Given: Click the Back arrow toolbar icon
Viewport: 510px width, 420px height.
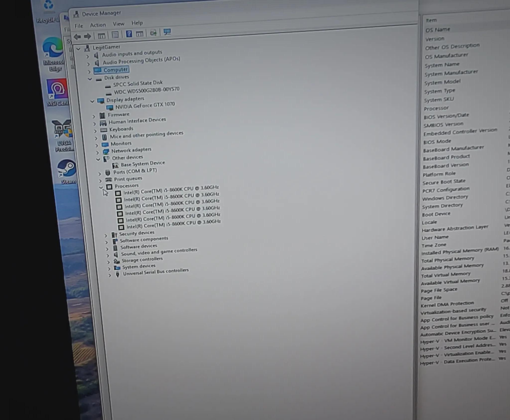Looking at the screenshot, I should click(77, 37).
